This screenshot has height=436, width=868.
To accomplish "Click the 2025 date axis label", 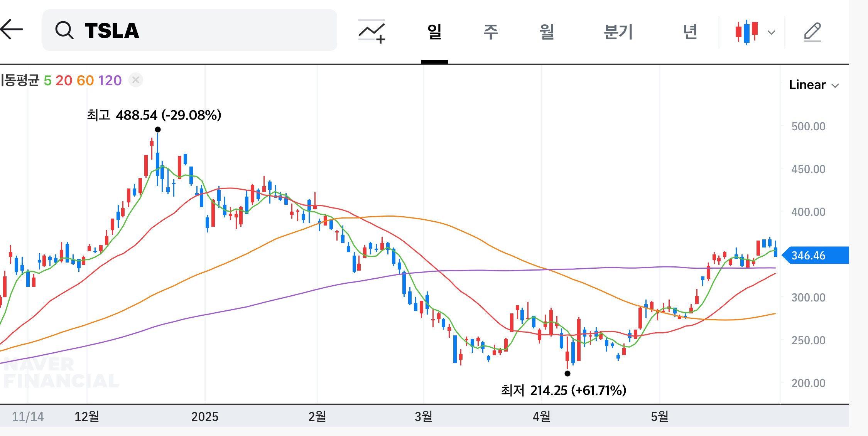I will pos(205,416).
